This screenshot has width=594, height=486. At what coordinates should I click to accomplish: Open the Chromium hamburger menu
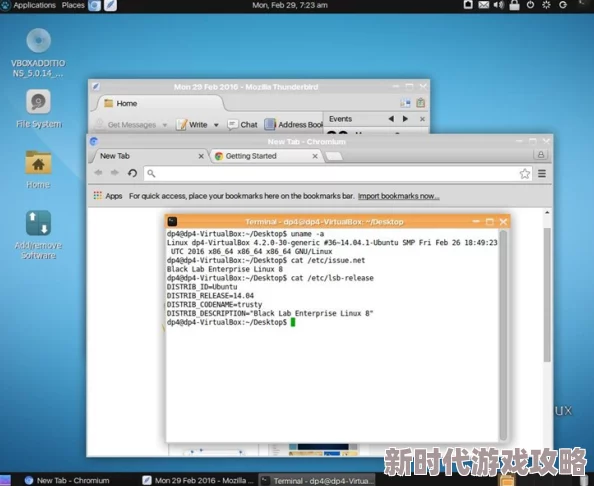point(542,173)
